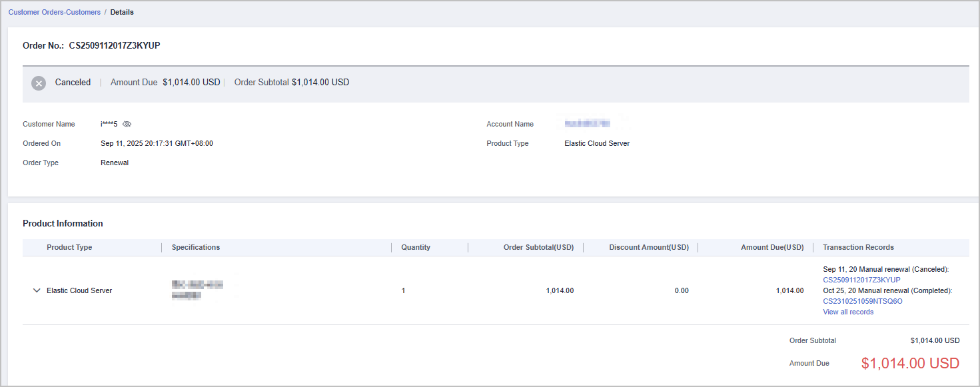Click the Discount Amount(USD) column header
980x387 pixels.
648,247
